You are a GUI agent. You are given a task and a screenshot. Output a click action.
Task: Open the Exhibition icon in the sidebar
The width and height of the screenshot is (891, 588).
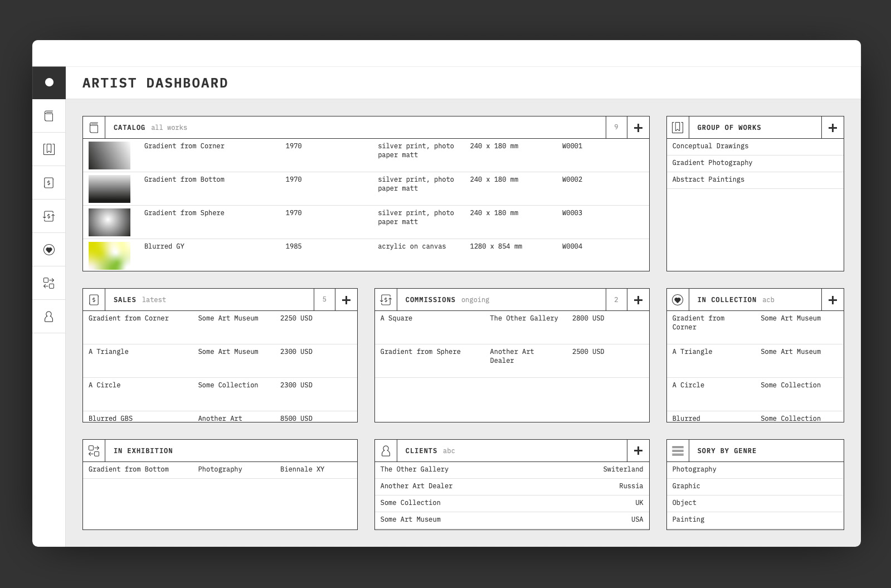click(x=49, y=283)
